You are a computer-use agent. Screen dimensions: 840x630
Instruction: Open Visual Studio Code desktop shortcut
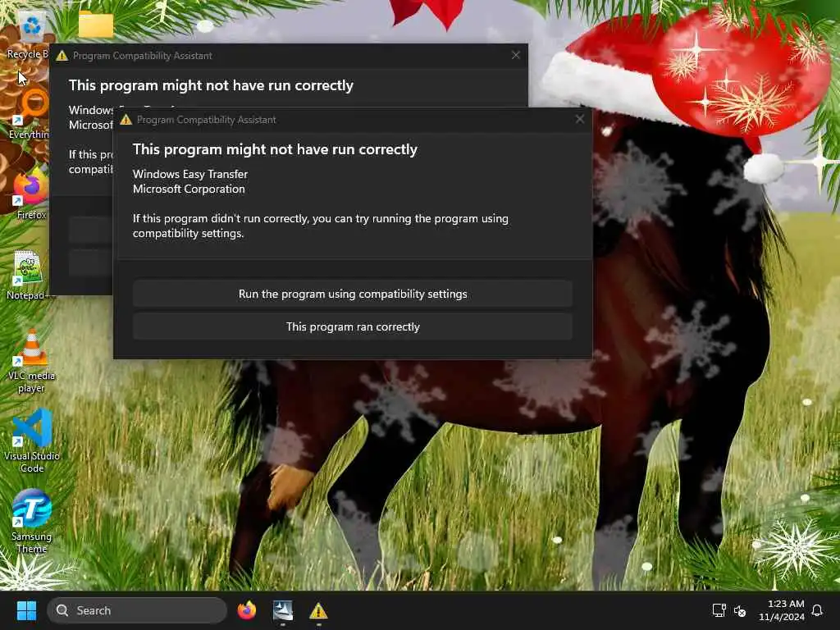click(x=32, y=441)
